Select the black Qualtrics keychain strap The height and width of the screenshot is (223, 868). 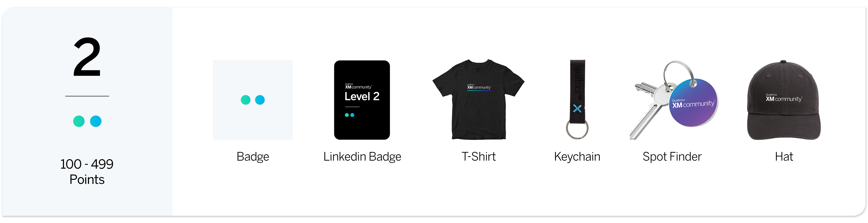(577, 91)
